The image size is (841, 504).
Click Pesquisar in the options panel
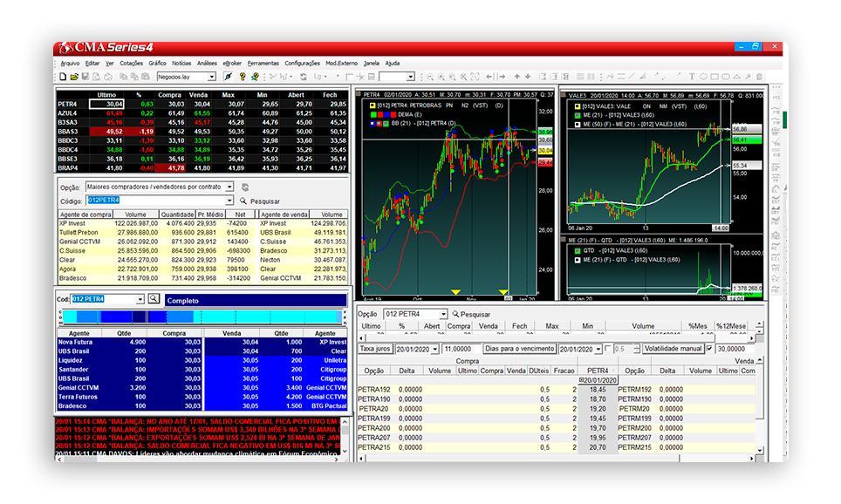click(471, 314)
